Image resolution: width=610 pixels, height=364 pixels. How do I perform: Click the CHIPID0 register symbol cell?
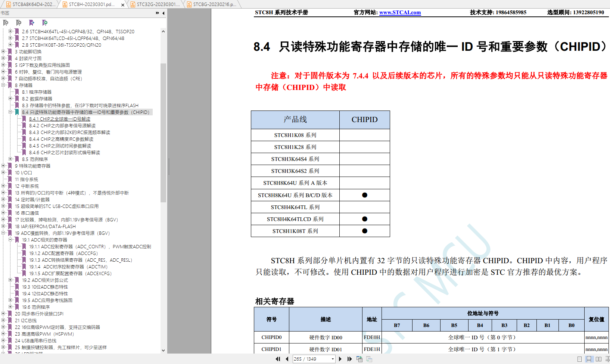tap(271, 337)
